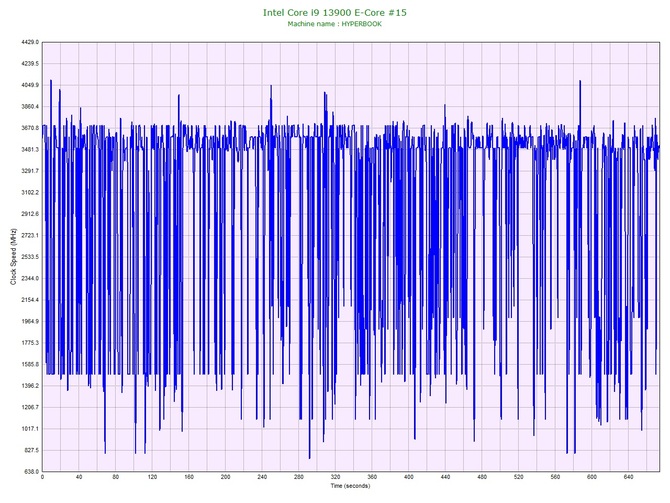Image resolution: width=670 pixels, height=503 pixels.
Task: Click the 3291.7 y-axis value
Action: coord(30,171)
